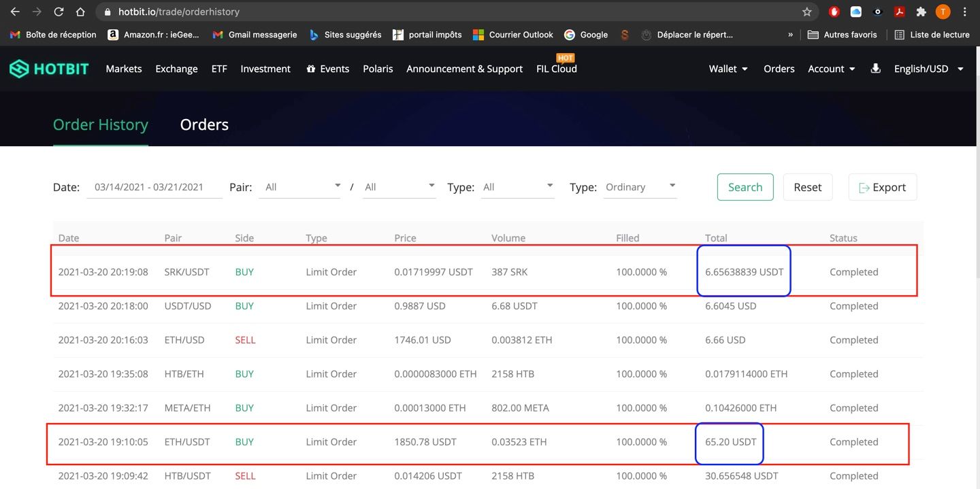Screen dimensions: 980x489
Task: Click the Export button
Action: pyautogui.click(x=883, y=187)
